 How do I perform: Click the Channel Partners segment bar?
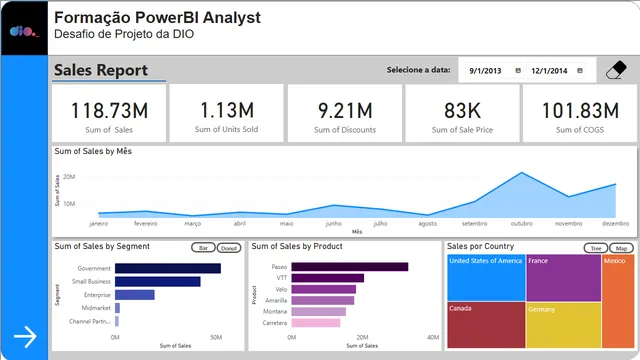tap(117, 321)
